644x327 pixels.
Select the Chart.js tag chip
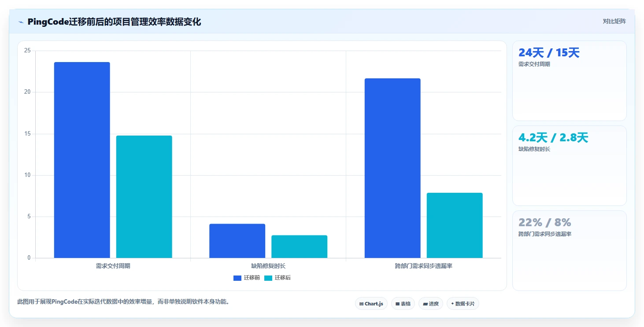click(x=371, y=304)
